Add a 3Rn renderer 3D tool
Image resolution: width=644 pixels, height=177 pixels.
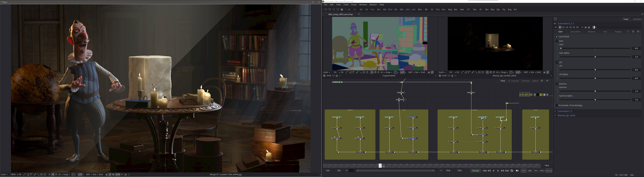pos(401,10)
